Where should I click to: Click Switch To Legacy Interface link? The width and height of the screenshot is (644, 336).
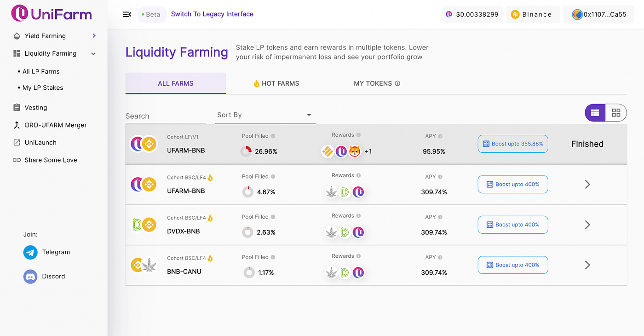(212, 14)
